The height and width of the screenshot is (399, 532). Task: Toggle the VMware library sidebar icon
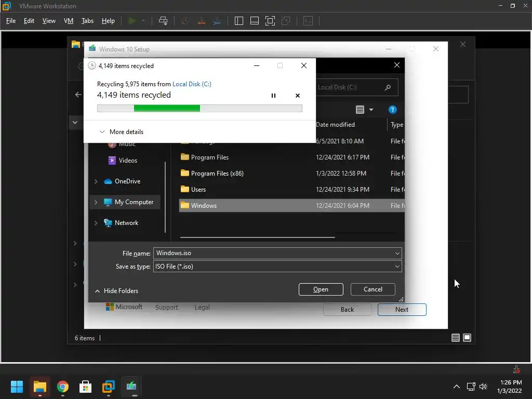click(x=239, y=21)
